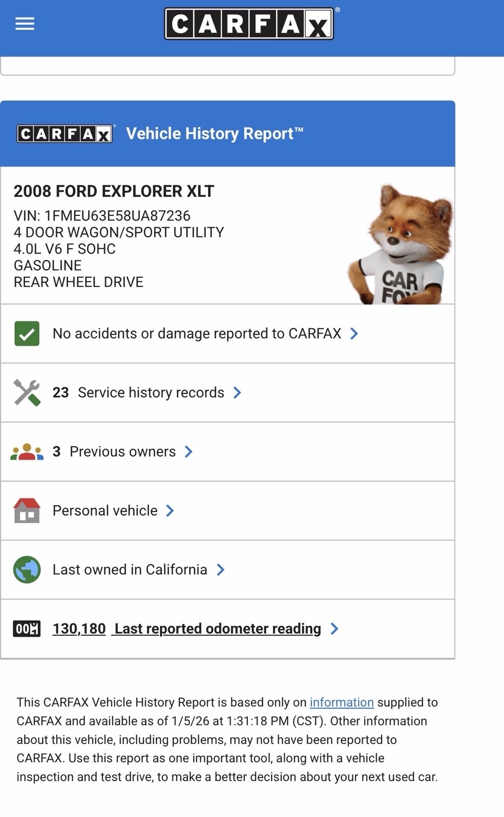Screen dimensions: 504x817
Task: Open the Last reported odometer reading link
Action: [x=218, y=629]
